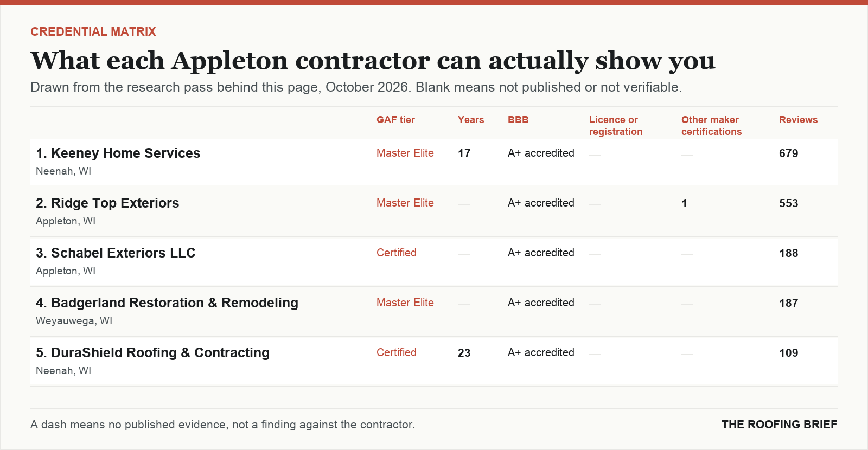Click the Years column header
The height and width of the screenshot is (450, 868).
point(471,120)
